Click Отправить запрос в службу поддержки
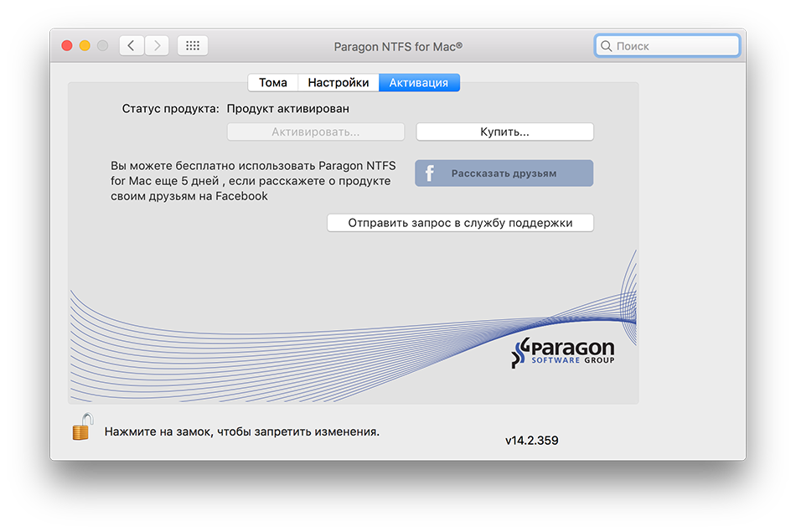The width and height of the screenshot is (796, 532). click(x=461, y=223)
